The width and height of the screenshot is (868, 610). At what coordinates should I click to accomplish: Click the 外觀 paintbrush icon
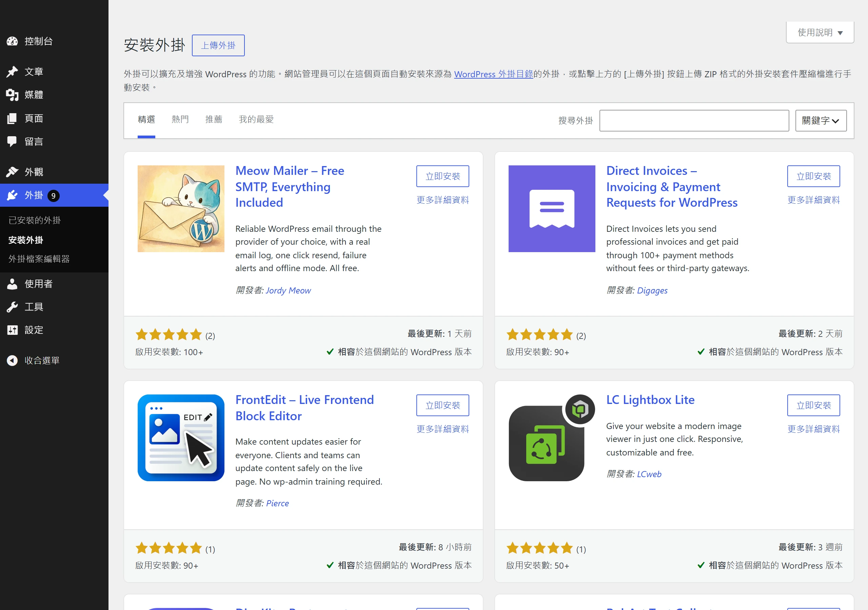coord(12,172)
